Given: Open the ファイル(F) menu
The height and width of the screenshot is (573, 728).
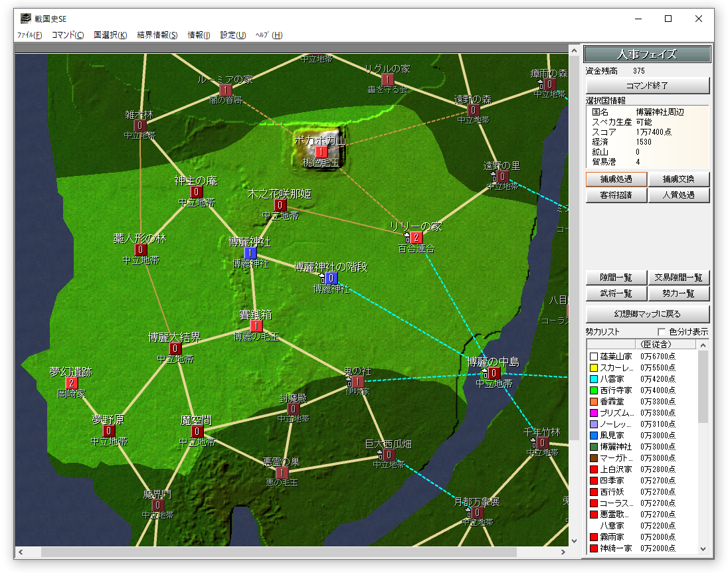Looking at the screenshot, I should 29,35.
